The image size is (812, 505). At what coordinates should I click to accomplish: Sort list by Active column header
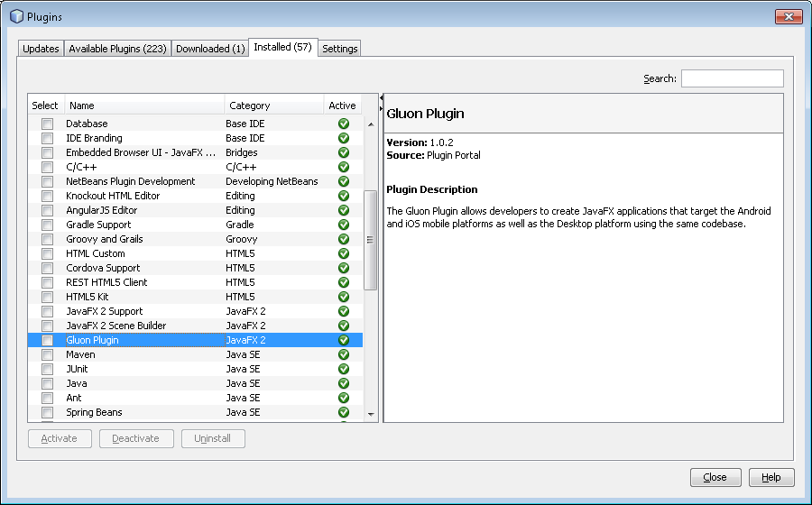[342, 106]
